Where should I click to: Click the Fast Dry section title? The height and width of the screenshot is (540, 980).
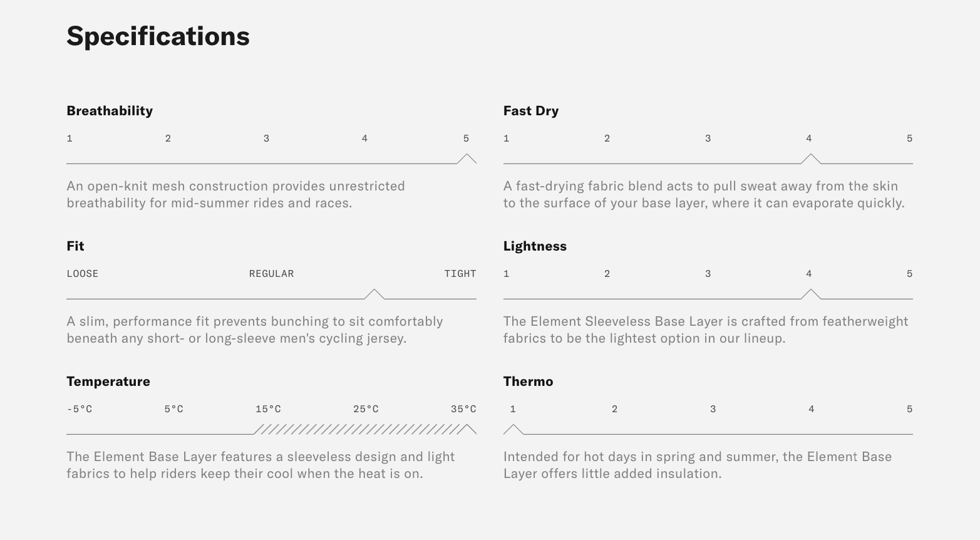click(x=530, y=111)
